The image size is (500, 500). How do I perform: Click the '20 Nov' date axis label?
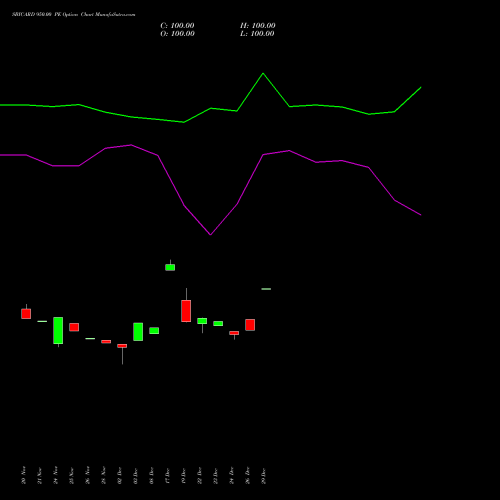[x=24, y=475]
